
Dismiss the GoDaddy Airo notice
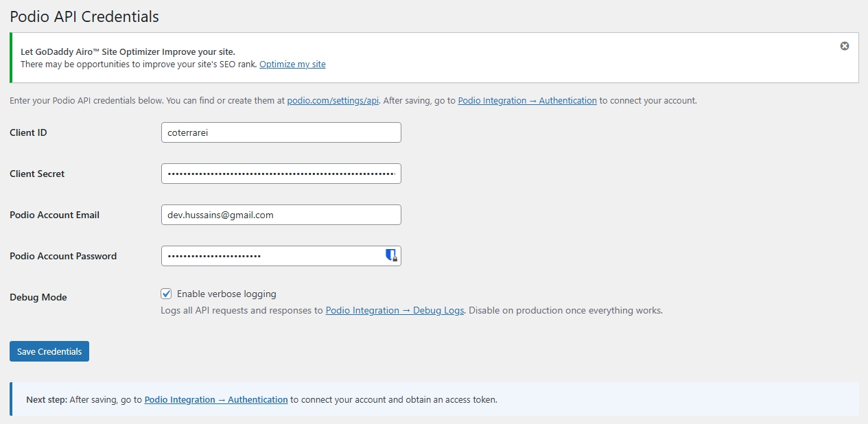[845, 46]
